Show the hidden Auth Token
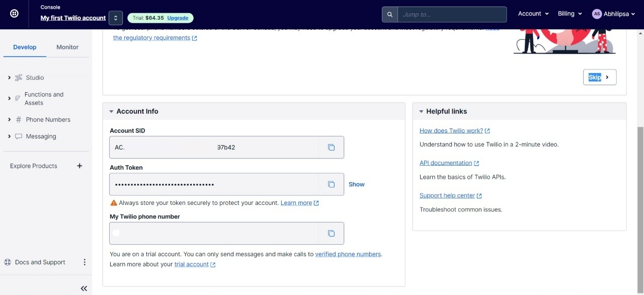 [356, 184]
